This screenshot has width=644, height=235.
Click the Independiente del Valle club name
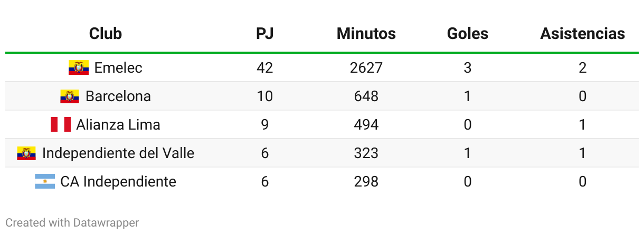click(x=118, y=153)
